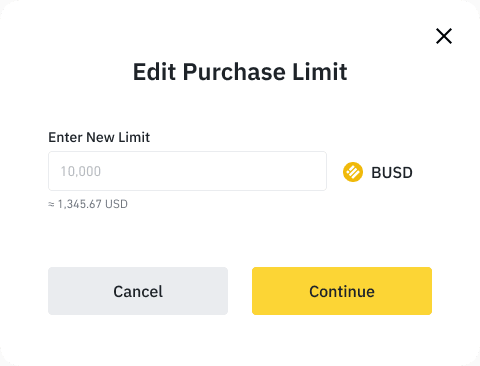Viewport: 480px width, 366px height.
Task: Place cursor in purchase limit box
Action: [x=187, y=171]
